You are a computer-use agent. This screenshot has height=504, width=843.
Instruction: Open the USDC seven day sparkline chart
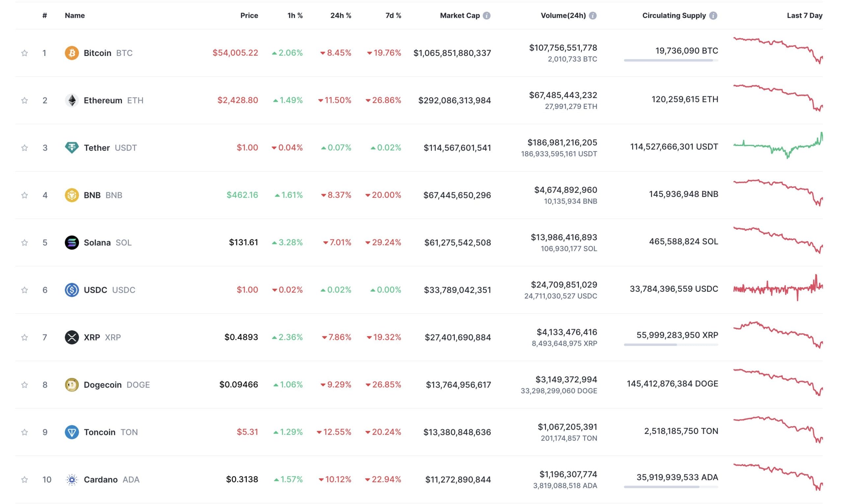click(778, 289)
